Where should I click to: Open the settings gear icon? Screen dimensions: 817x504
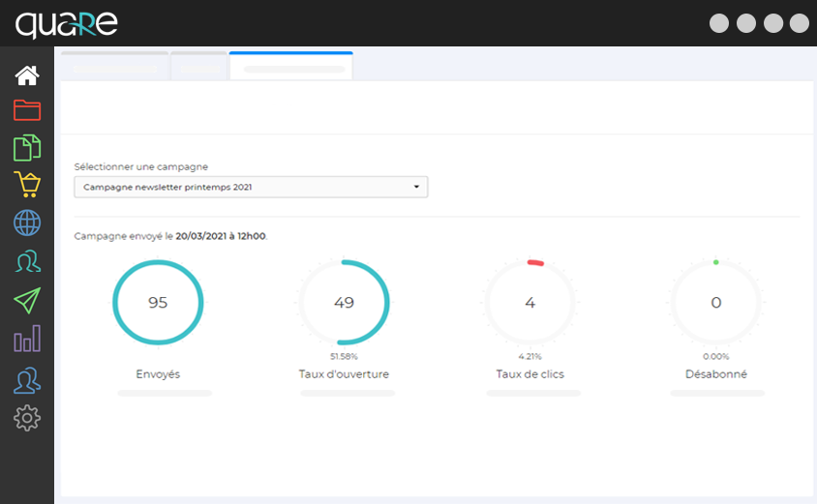coord(27,418)
